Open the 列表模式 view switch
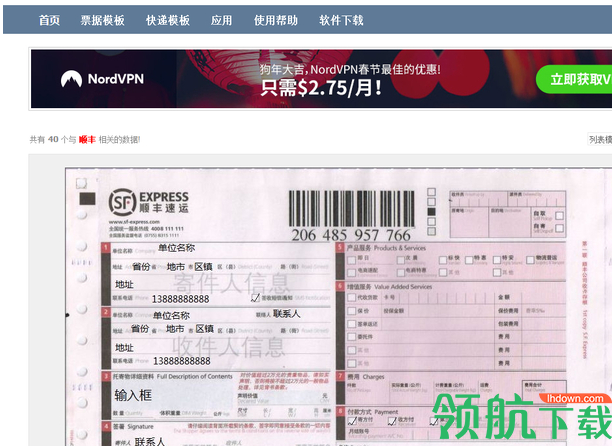Screen dimensions: 612x446 coord(600,139)
